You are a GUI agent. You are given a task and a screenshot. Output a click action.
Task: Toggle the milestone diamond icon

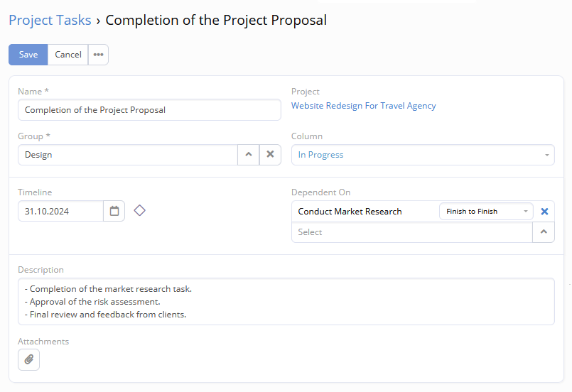tap(140, 210)
